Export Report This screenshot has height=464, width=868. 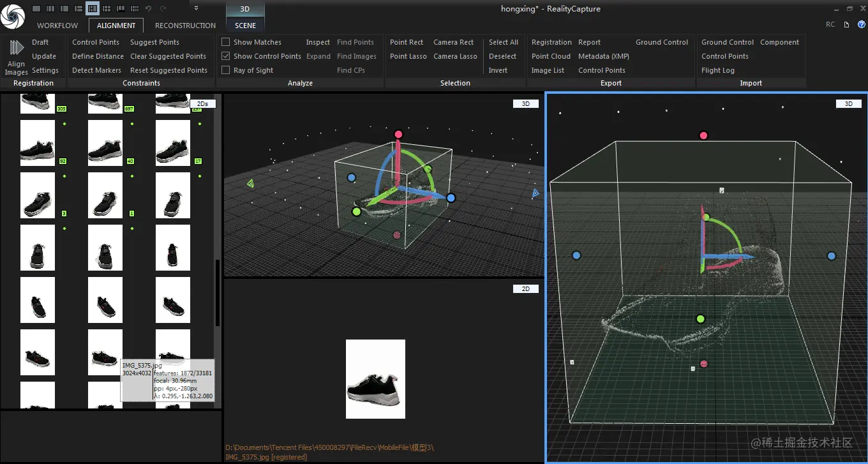(x=589, y=42)
